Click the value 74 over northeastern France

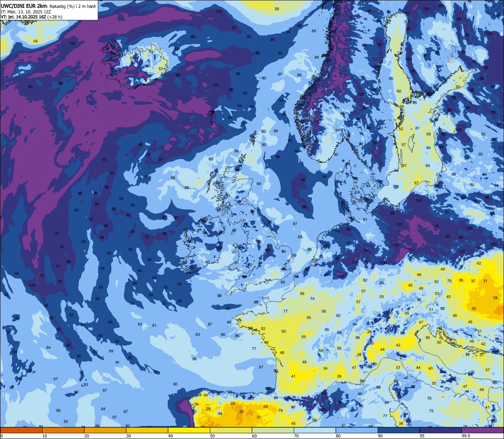[x=312, y=299]
